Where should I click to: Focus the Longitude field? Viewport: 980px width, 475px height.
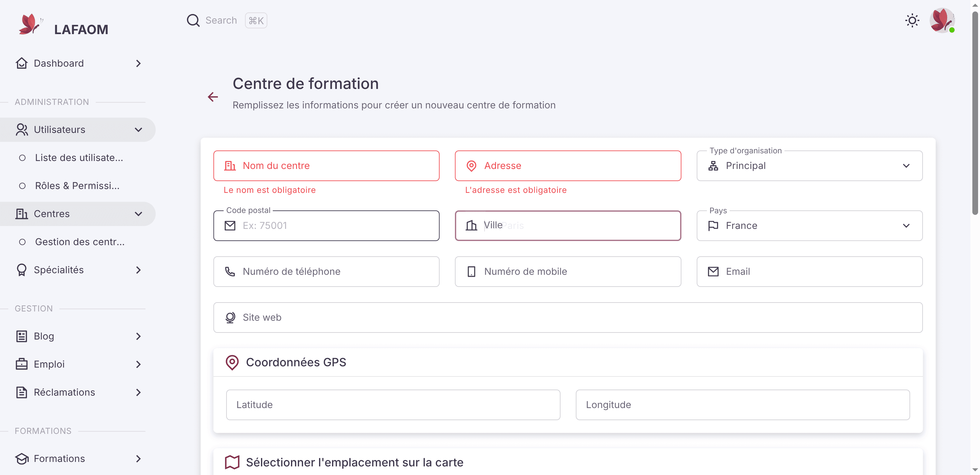[x=743, y=405]
